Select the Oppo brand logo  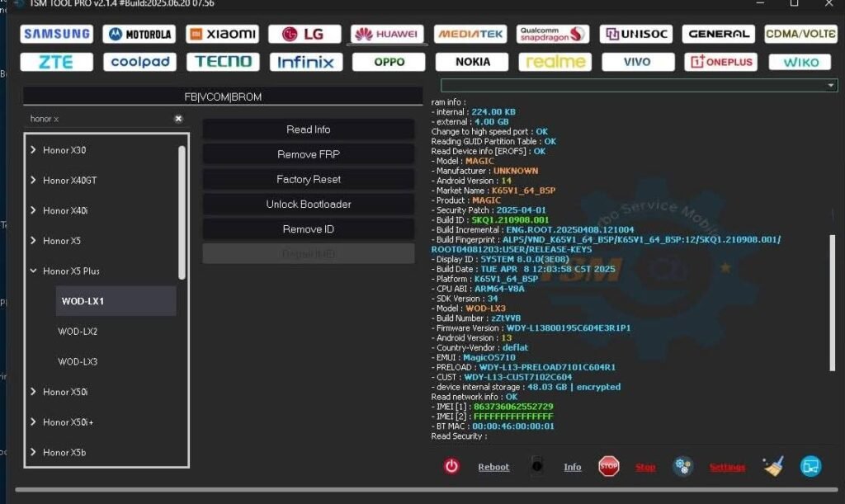(x=389, y=62)
